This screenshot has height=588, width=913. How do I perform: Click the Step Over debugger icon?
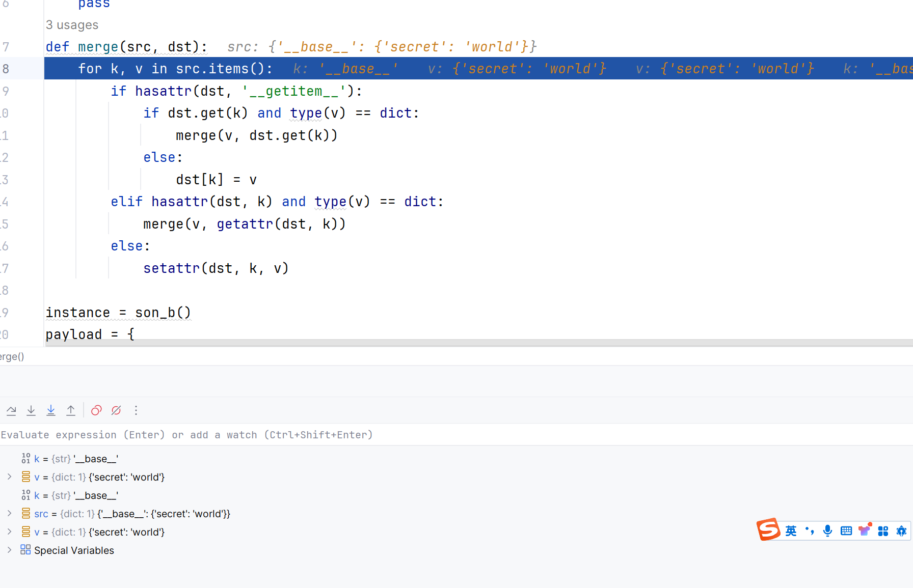11,410
